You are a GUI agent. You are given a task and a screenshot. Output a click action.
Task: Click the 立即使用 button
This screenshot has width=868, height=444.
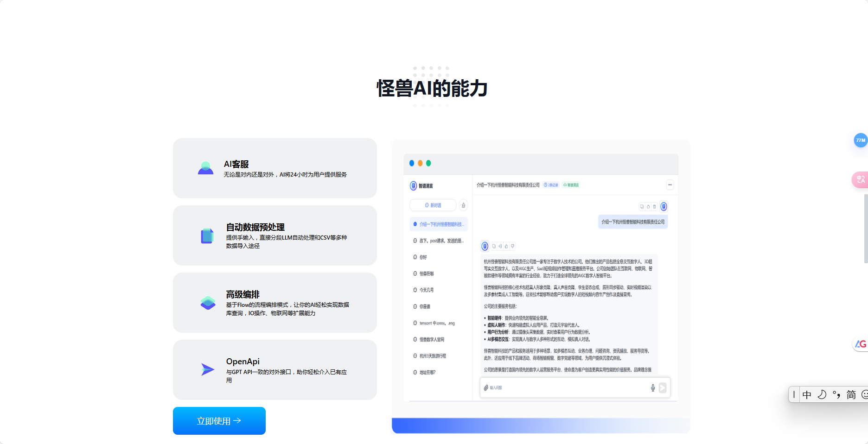tap(219, 420)
